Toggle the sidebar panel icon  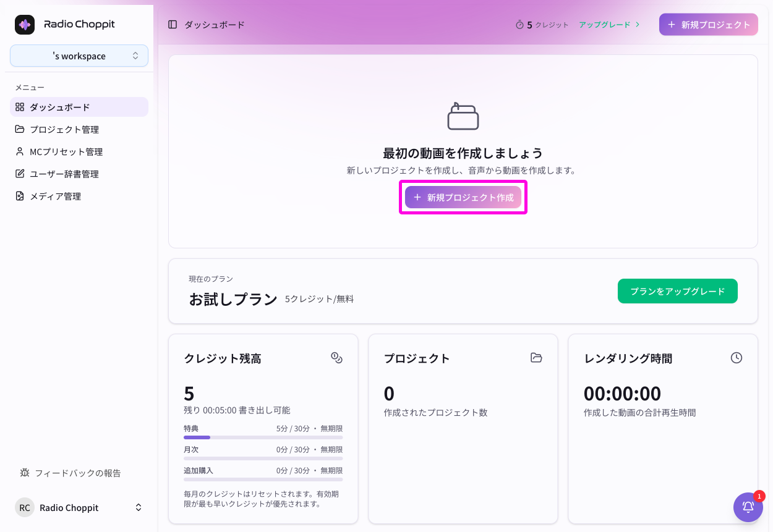[173, 25]
